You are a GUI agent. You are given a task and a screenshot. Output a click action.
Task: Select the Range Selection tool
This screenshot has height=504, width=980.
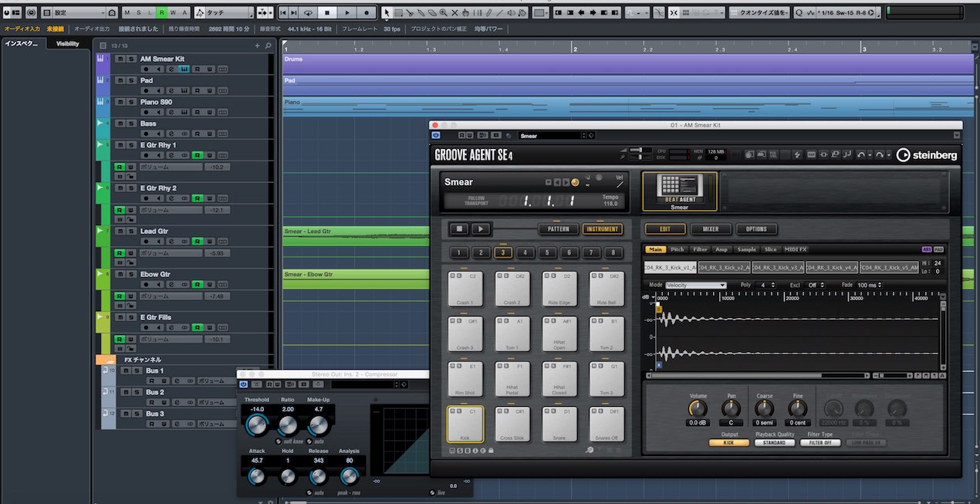[x=398, y=13]
